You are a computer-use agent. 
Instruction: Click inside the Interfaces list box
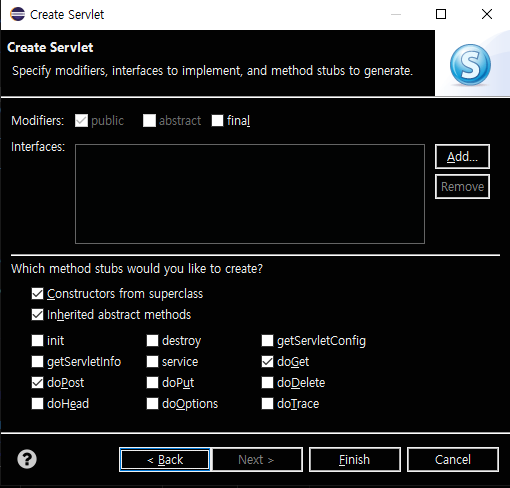[x=250, y=194]
